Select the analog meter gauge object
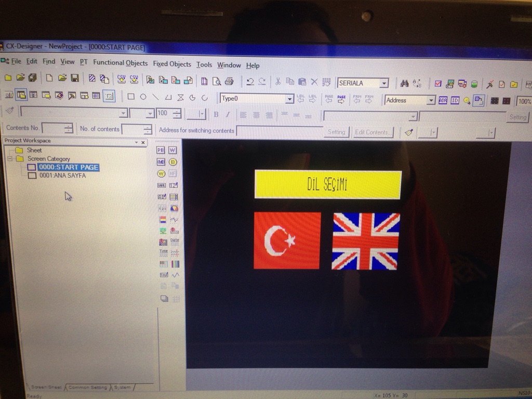 click(174, 208)
